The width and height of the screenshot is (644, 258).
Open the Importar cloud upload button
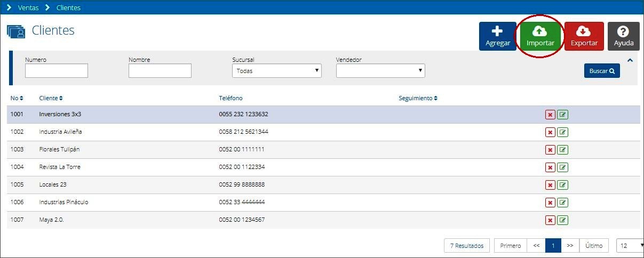[x=540, y=36]
